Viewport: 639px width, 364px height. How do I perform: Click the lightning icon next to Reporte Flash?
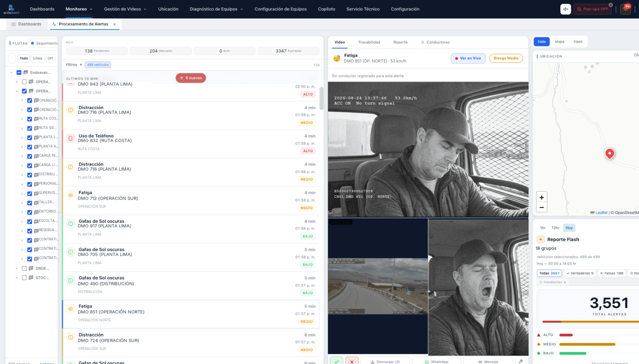point(541,239)
